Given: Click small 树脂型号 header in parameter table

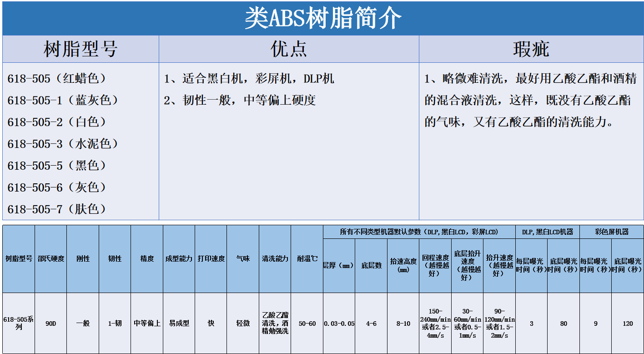Looking at the screenshot, I should point(19,258).
